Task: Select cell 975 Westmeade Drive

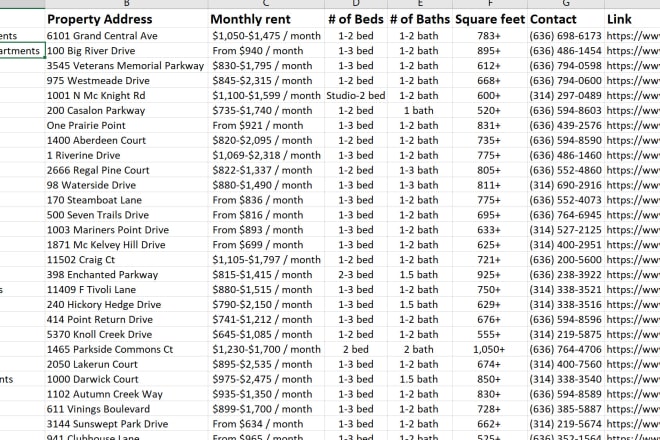Action: coord(126,81)
